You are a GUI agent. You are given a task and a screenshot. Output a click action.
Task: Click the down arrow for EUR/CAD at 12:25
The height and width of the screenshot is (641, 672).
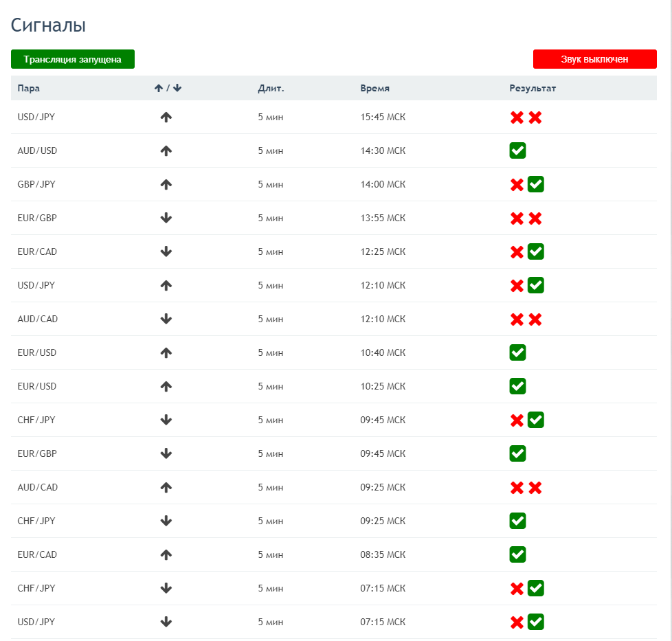click(166, 252)
